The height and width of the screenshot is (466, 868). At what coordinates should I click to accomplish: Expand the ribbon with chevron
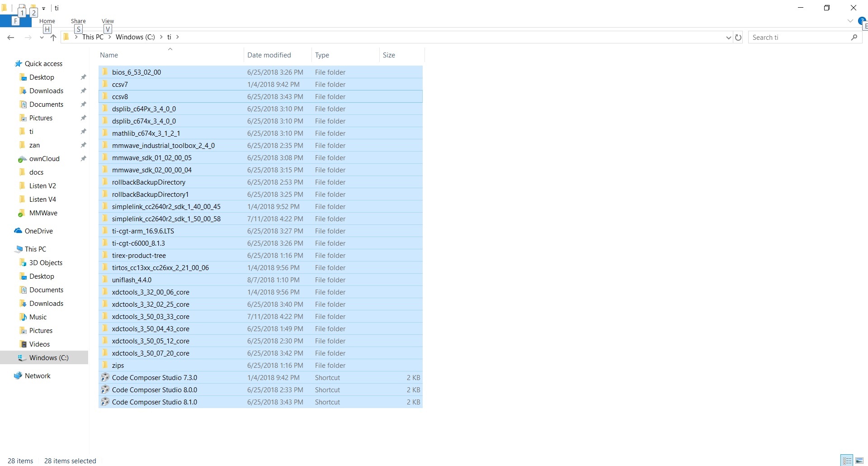850,21
